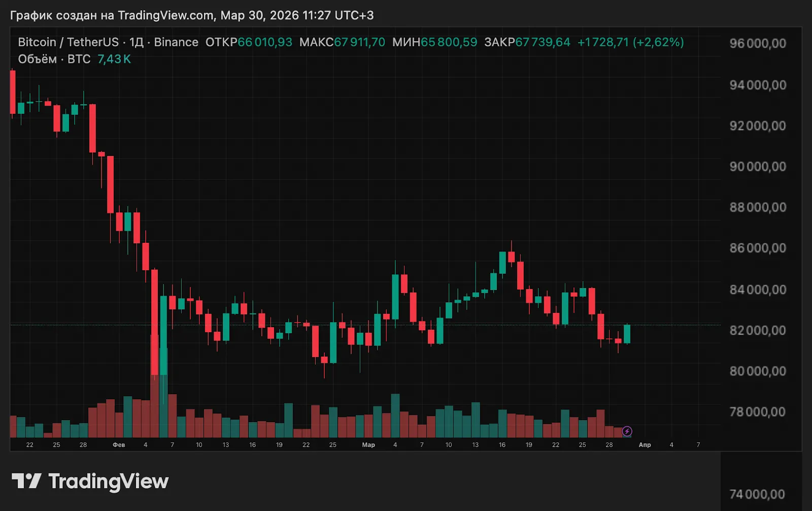The image size is (812, 511).
Task: Click the ОТКР open price value
Action: click(x=264, y=42)
